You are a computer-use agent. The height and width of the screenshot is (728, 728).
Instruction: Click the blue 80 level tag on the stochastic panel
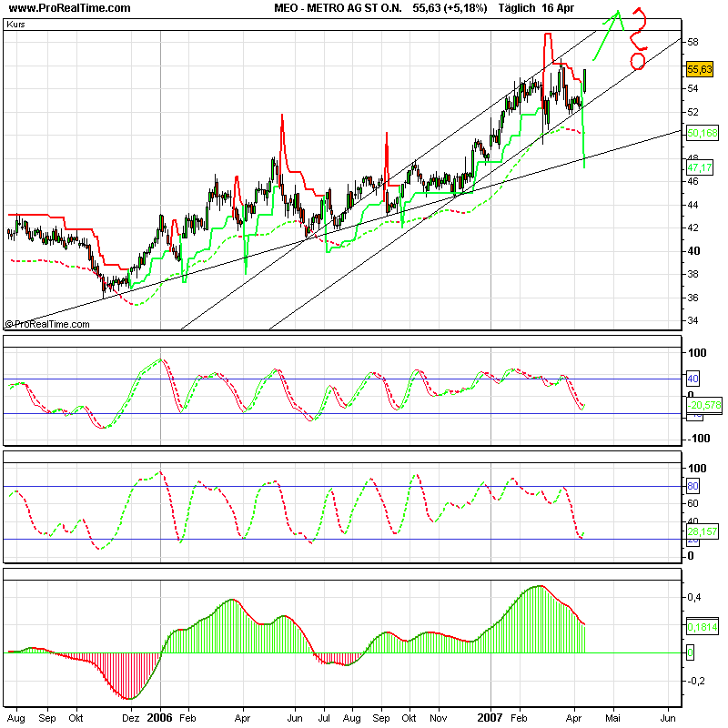693,486
